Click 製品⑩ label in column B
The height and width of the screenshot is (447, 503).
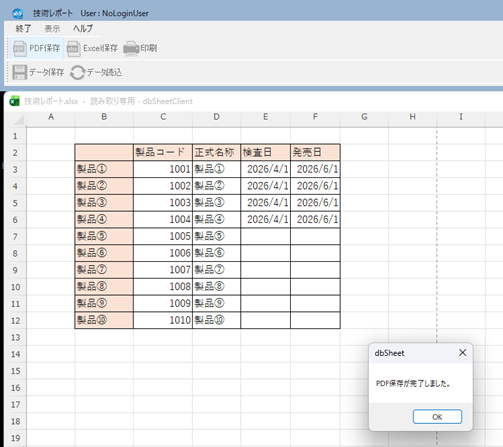point(104,320)
